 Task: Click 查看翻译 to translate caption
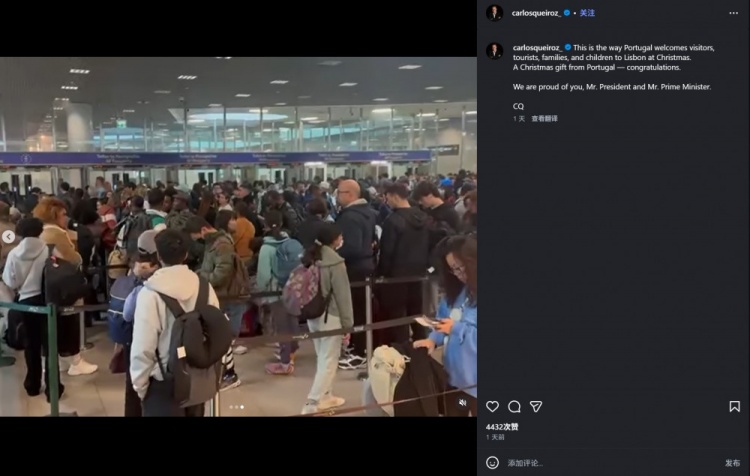pyautogui.click(x=544, y=119)
